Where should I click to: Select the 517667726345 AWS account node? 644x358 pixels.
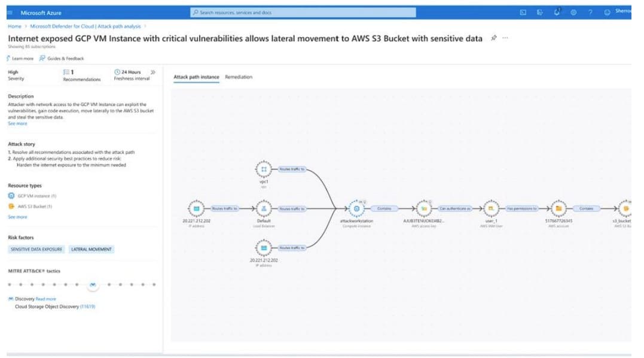click(x=558, y=209)
